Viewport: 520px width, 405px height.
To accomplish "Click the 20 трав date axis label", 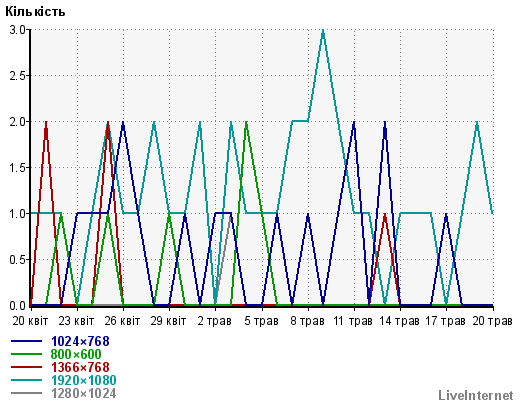I will [492, 321].
